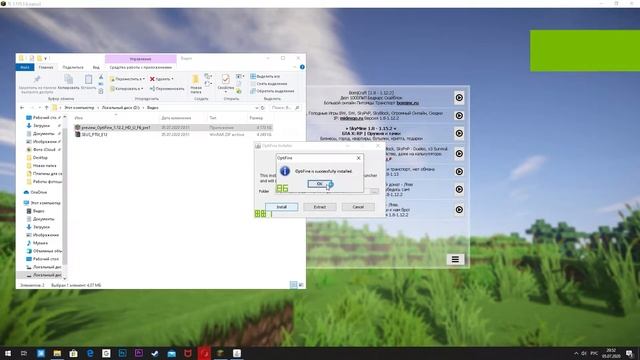Play the BorisCraft server in launcher

(459, 98)
